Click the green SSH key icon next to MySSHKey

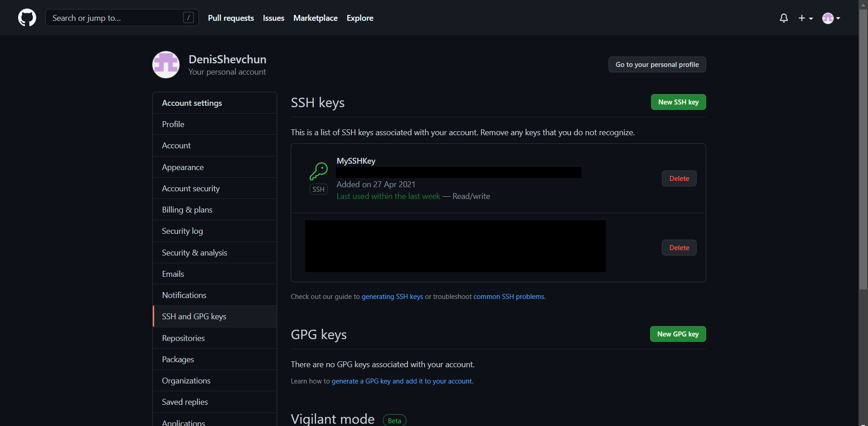(x=319, y=173)
